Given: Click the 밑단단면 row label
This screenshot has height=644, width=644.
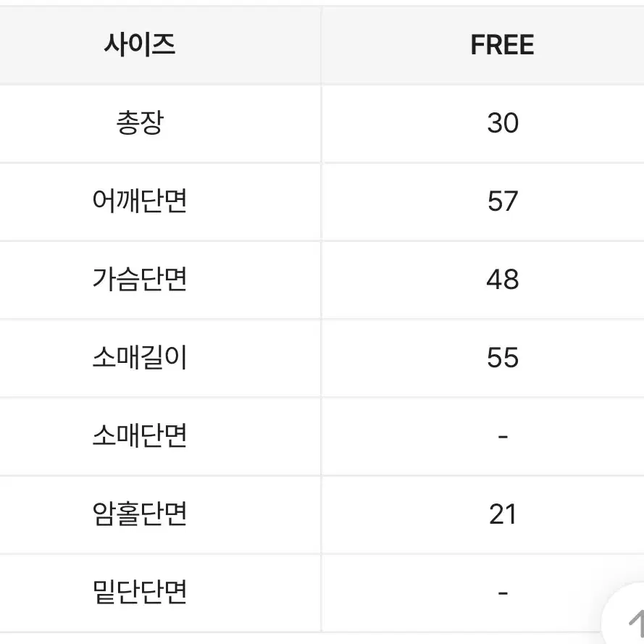Looking at the screenshot, I should pyautogui.click(x=140, y=593).
